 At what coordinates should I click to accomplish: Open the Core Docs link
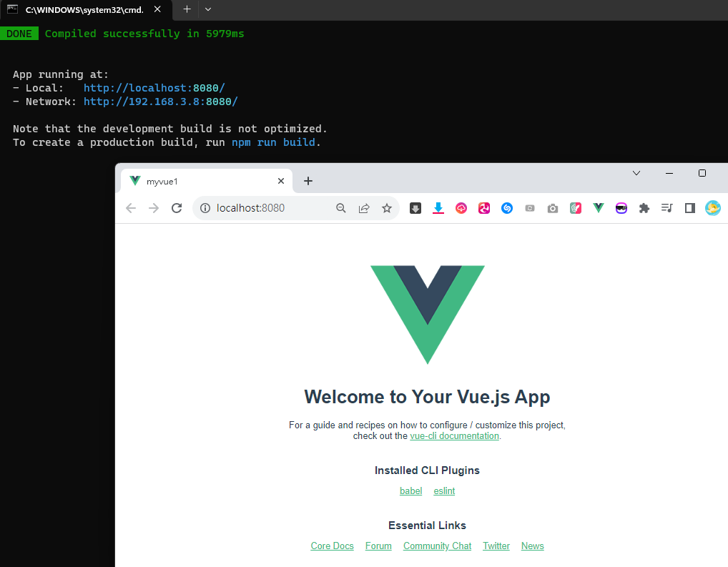tap(332, 546)
